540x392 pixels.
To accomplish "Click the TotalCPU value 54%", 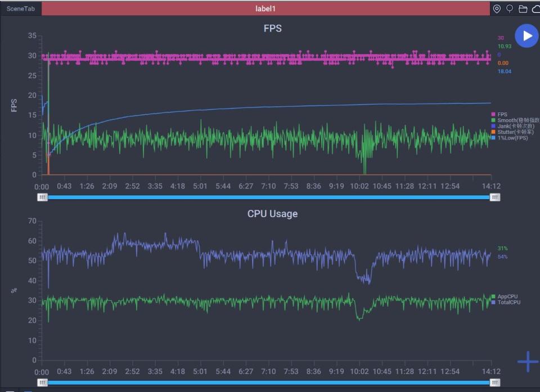I will (502, 256).
